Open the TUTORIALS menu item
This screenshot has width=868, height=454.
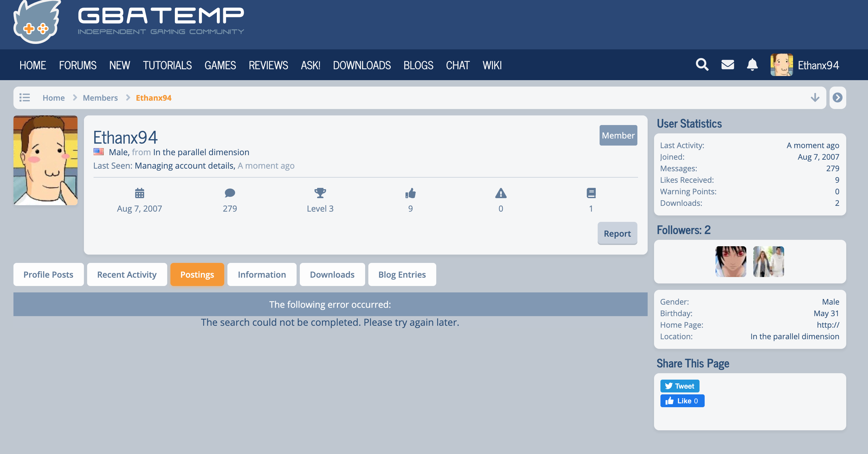pos(168,65)
